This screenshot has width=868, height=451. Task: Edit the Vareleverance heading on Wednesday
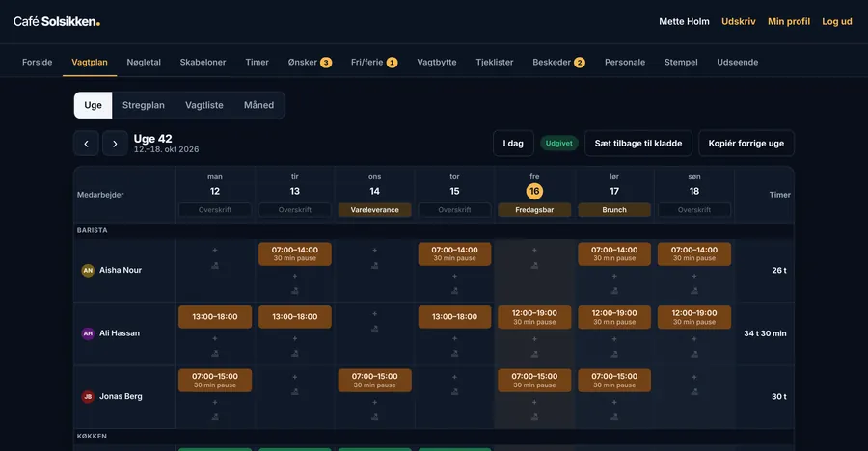point(375,210)
